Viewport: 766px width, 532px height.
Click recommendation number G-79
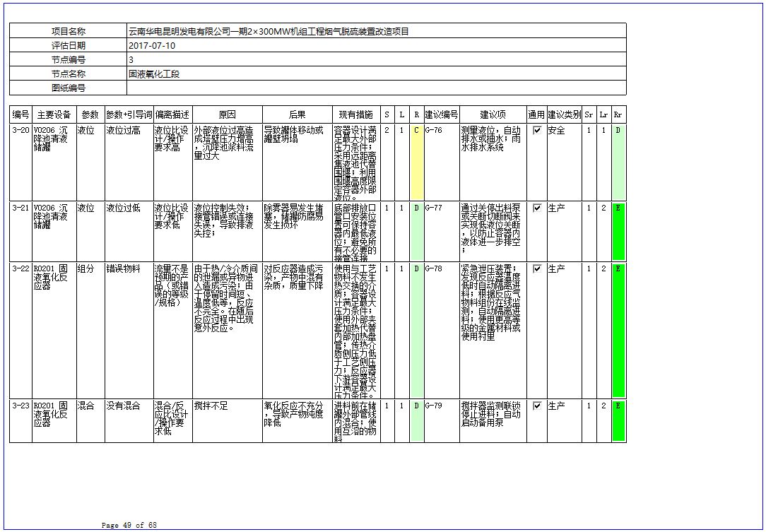pos(433,406)
